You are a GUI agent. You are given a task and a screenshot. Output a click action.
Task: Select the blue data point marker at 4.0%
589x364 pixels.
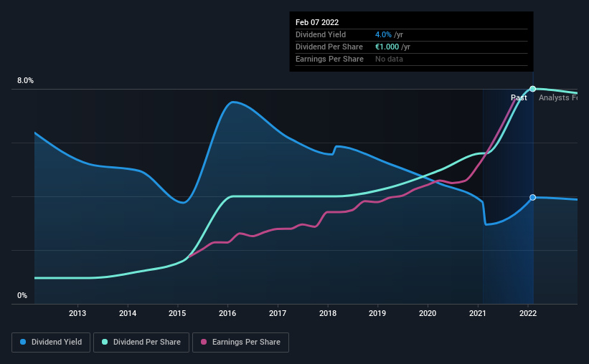pyautogui.click(x=532, y=197)
